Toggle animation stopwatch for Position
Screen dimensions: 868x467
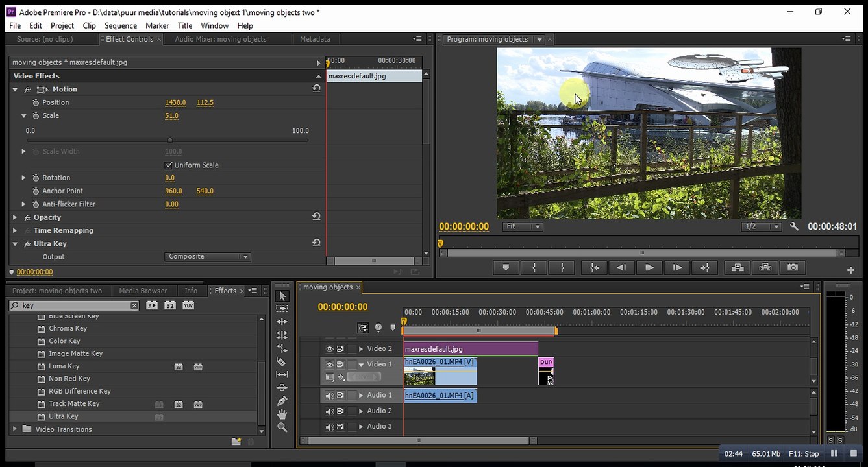pos(36,102)
